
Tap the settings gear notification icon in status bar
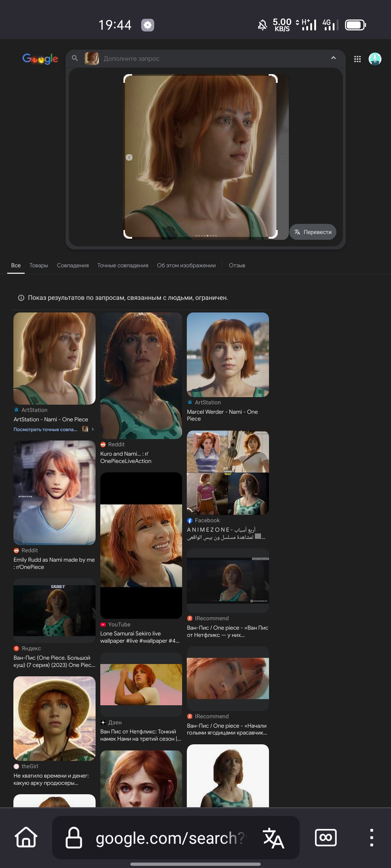[x=148, y=25]
